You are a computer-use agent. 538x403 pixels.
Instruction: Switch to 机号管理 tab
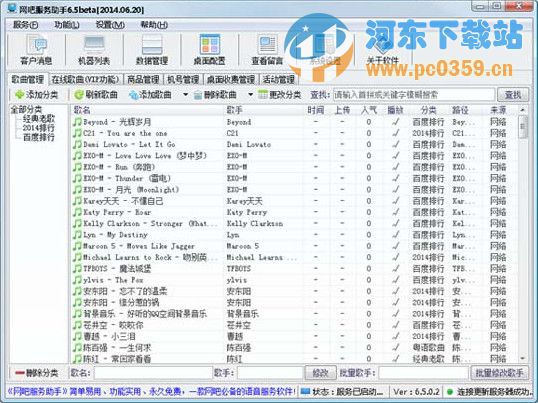tap(183, 80)
